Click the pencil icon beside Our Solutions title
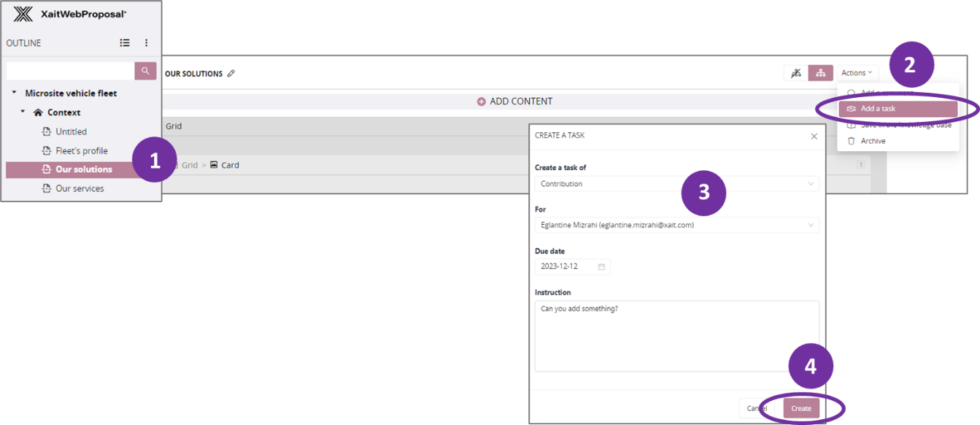The width and height of the screenshot is (980, 425). (231, 73)
